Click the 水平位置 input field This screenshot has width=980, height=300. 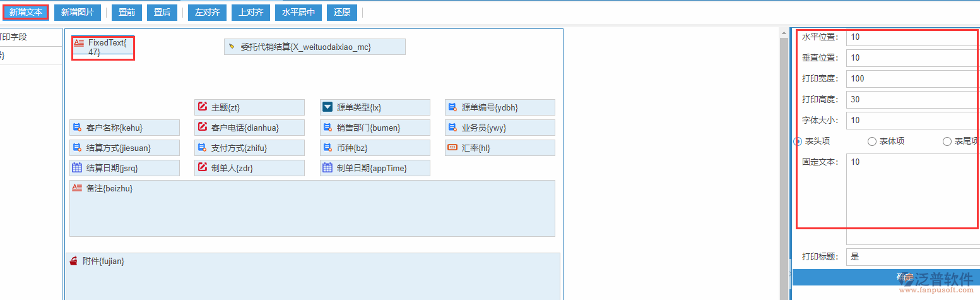912,37
